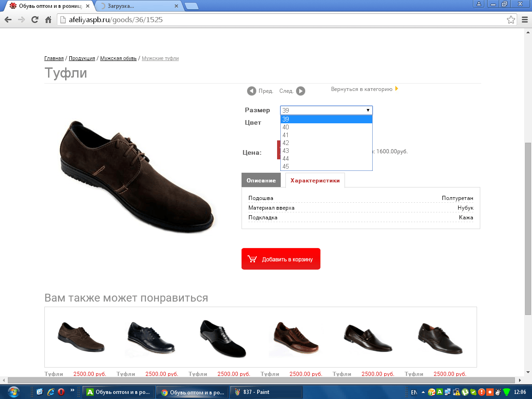Go to the next product arrow (След.)
The height and width of the screenshot is (399, 532).
point(301,91)
